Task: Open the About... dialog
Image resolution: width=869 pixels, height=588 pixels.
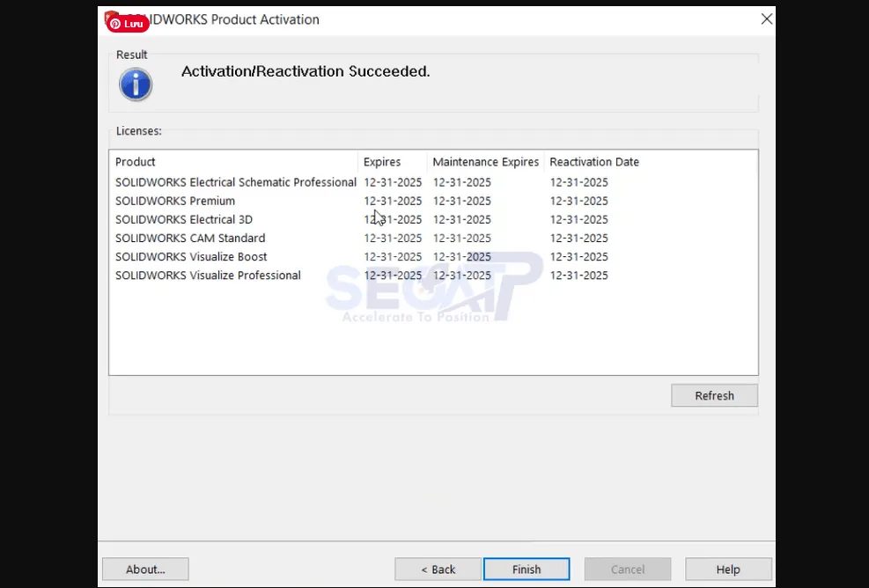Action: point(144,569)
